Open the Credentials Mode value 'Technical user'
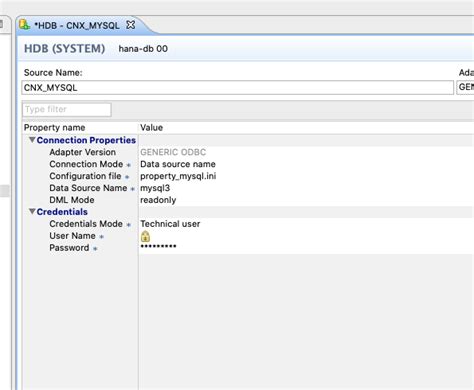This screenshot has height=390, width=474. coord(170,224)
